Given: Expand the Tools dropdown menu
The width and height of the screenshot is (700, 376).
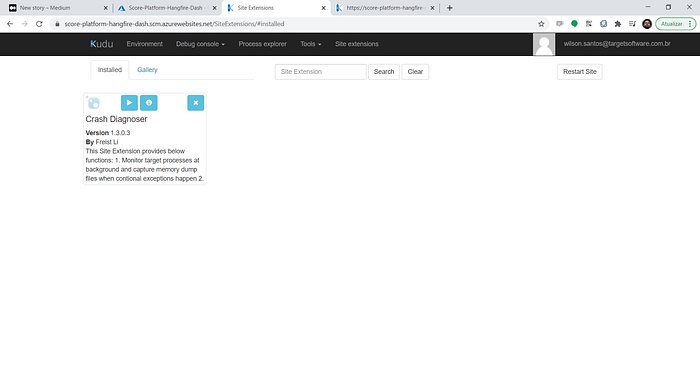Looking at the screenshot, I should click(x=311, y=44).
